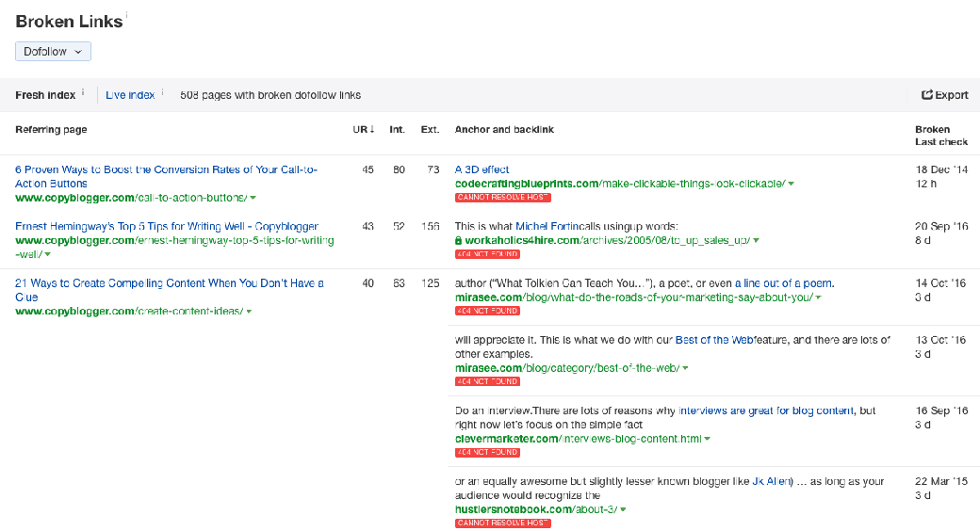Sort by the UR column header
This screenshot has height=531, width=980.
(x=362, y=129)
